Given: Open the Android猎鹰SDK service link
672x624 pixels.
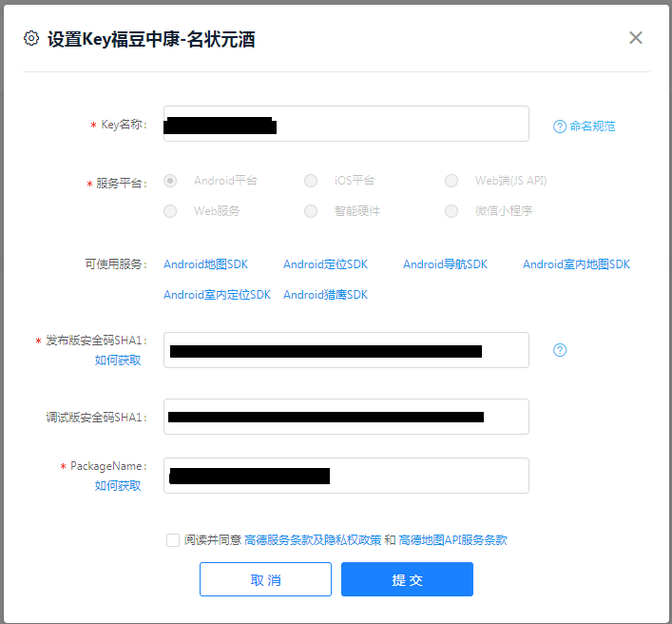Looking at the screenshot, I should click(325, 295).
